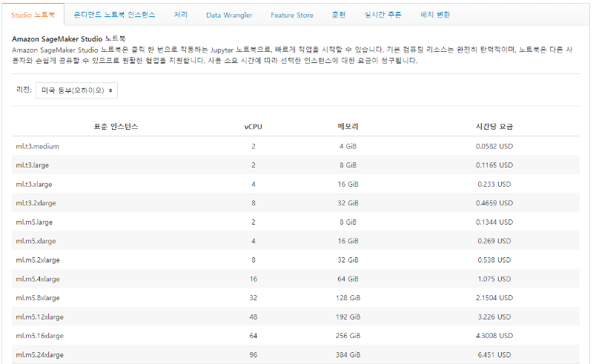593x364 pixels.
Task: Click the vCPU value 48
Action: click(253, 317)
